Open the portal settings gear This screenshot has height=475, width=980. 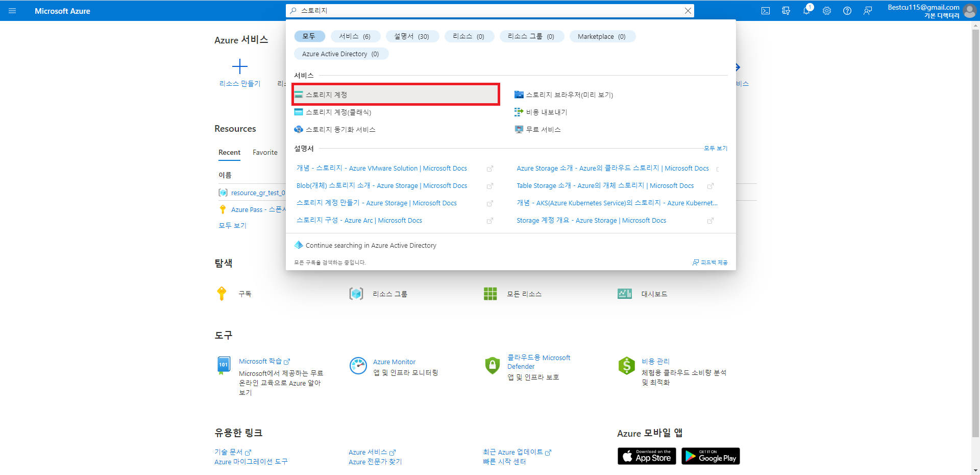tap(827, 11)
